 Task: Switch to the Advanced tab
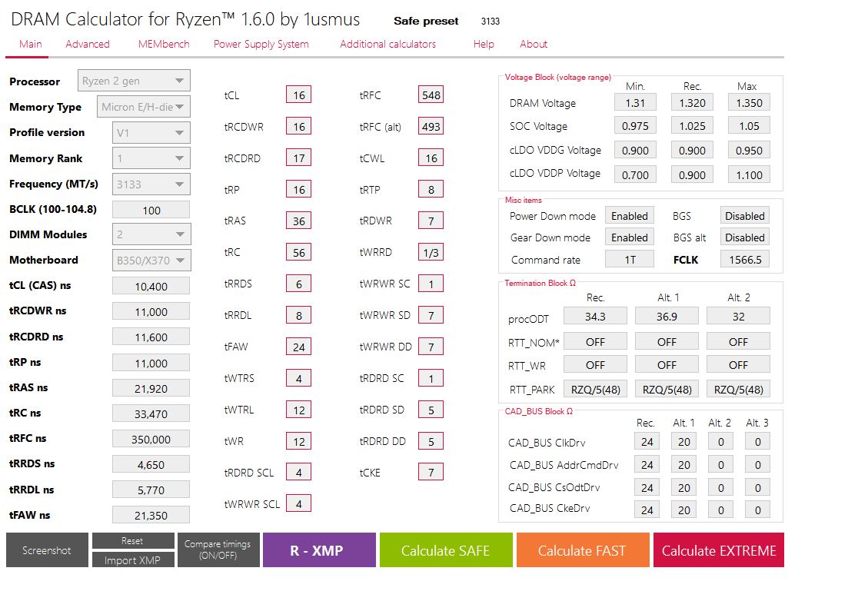[x=88, y=45]
